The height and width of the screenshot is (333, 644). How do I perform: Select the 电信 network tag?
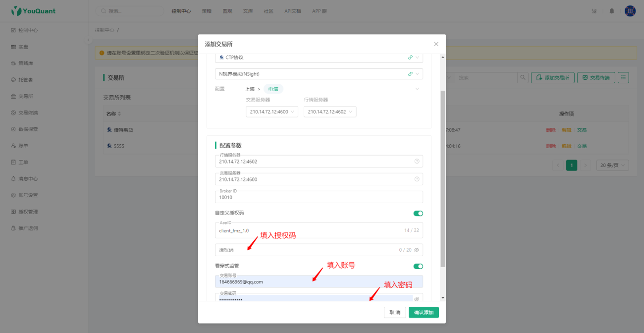273,89
